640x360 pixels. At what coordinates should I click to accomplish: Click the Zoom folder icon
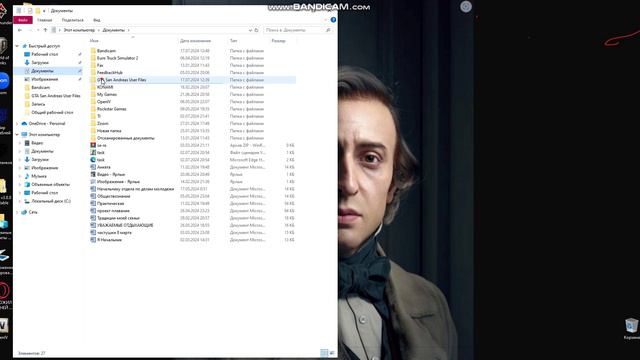pyautogui.click(x=93, y=124)
